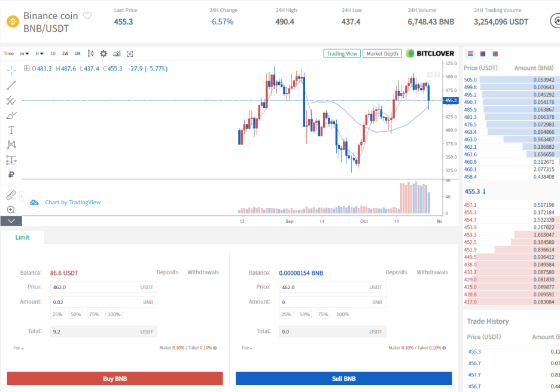Collapse left toolbar side handle

point(22,196)
